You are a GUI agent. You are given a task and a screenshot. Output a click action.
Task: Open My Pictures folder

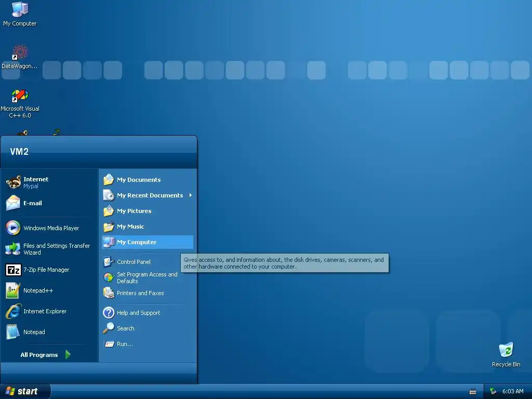148,211
